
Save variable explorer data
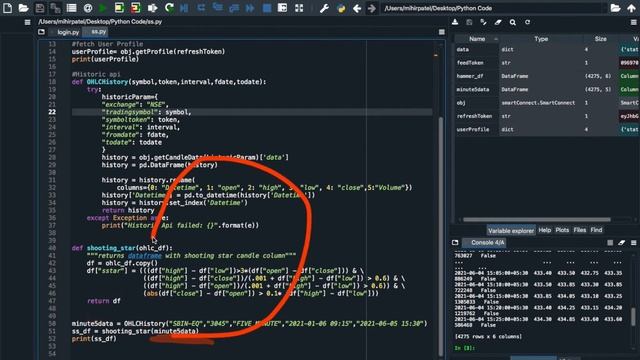tap(469, 22)
